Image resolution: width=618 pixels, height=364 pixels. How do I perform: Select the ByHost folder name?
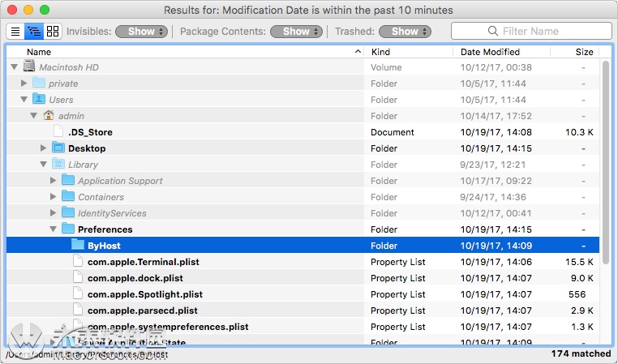104,246
